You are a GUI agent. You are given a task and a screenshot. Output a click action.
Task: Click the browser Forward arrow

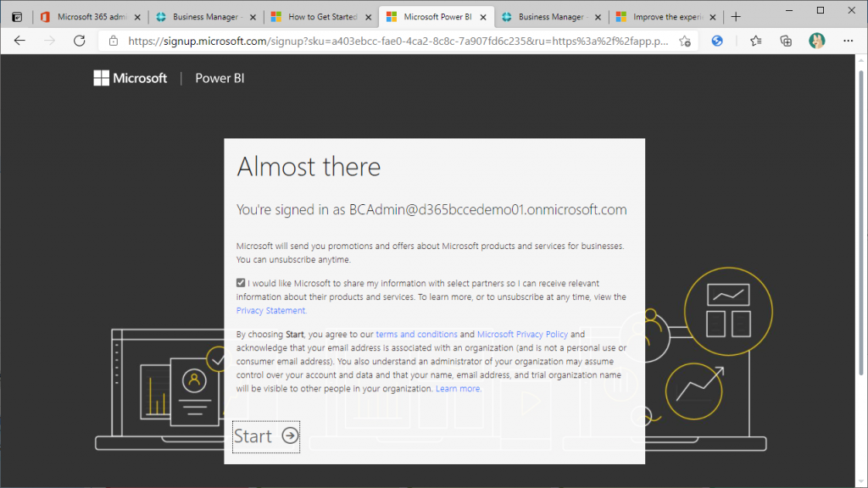tap(49, 41)
